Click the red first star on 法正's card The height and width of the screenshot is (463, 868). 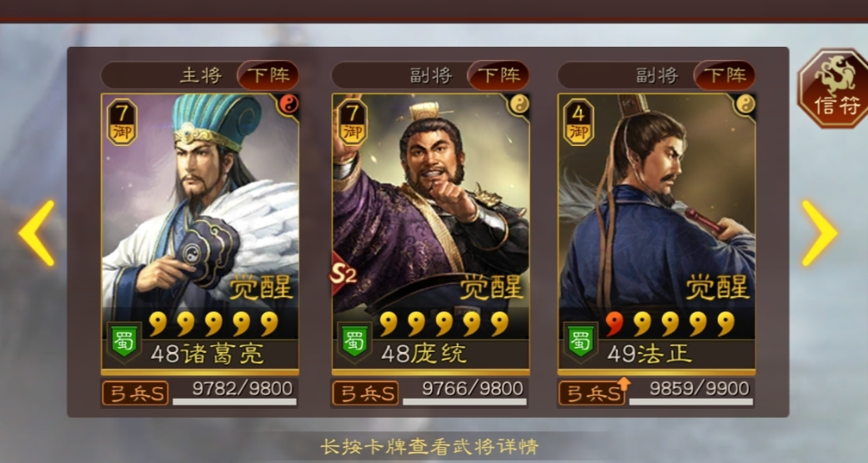click(614, 324)
